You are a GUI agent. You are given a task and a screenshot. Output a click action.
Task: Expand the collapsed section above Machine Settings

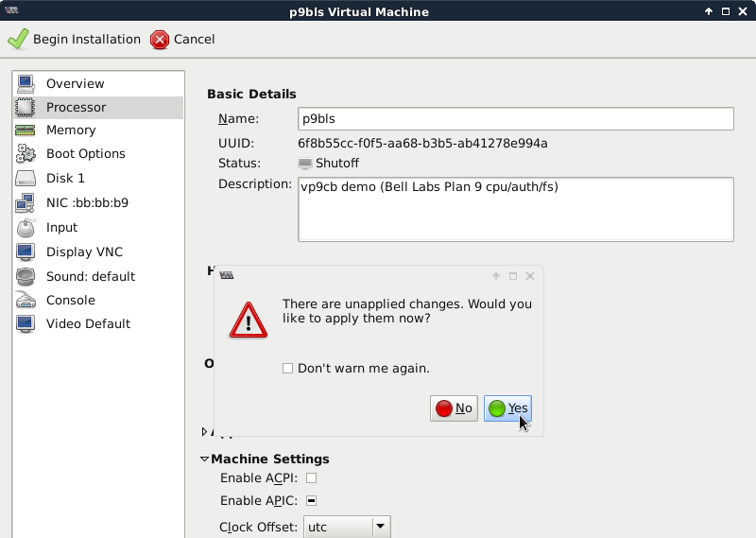pos(205,432)
